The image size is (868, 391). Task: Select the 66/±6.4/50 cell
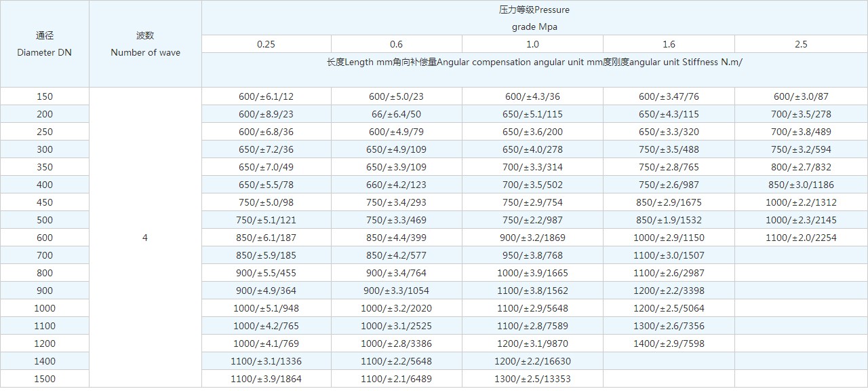tap(396, 114)
